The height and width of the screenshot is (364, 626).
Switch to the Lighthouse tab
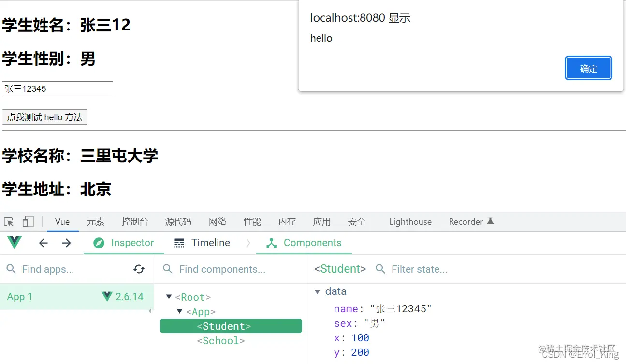point(410,221)
